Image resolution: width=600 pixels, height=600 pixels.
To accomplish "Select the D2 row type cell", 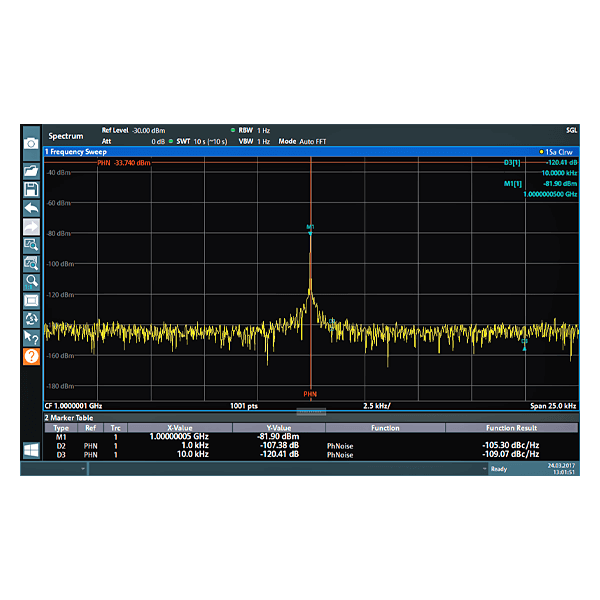I will (x=61, y=446).
